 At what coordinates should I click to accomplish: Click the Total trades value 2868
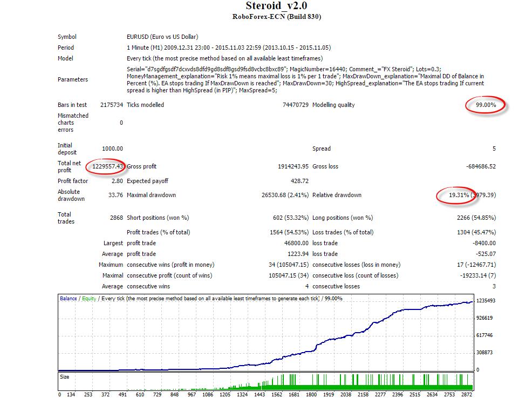[x=117, y=218]
